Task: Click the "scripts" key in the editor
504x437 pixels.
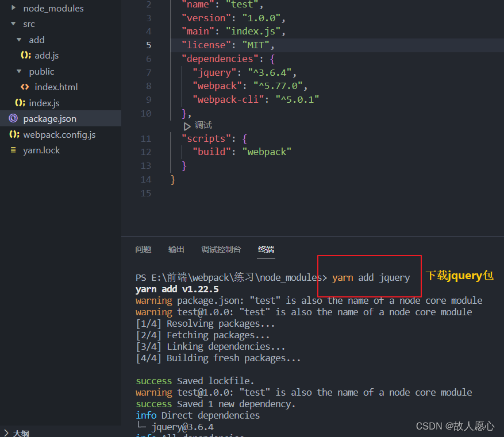Action: 206,139
